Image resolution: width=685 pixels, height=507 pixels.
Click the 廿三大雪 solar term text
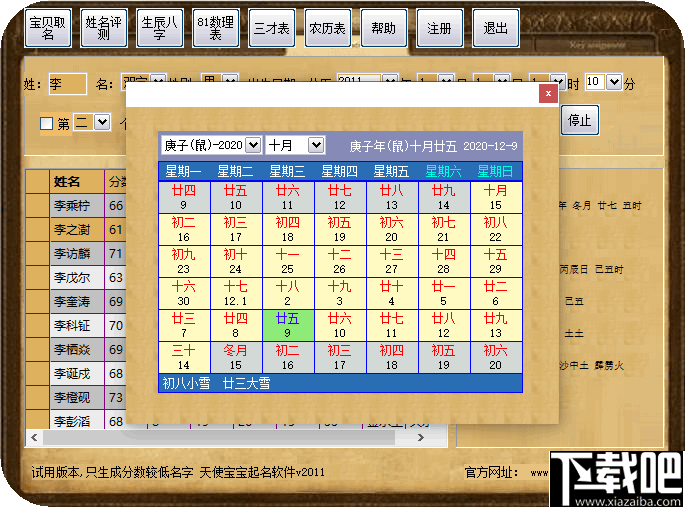(246, 383)
